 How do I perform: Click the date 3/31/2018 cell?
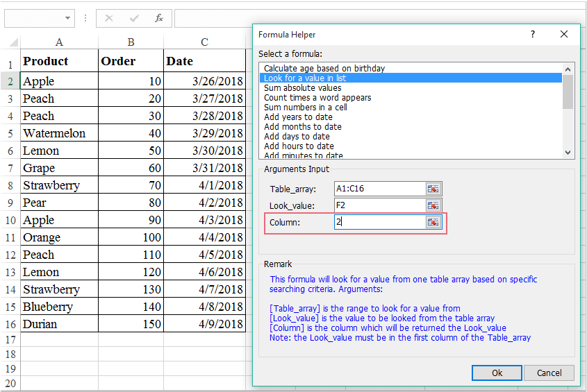[204, 168]
